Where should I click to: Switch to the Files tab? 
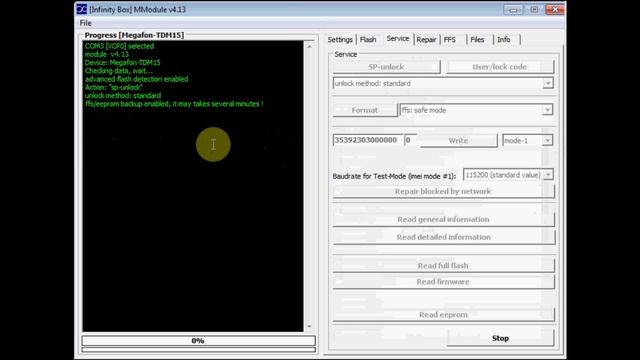[477, 40]
